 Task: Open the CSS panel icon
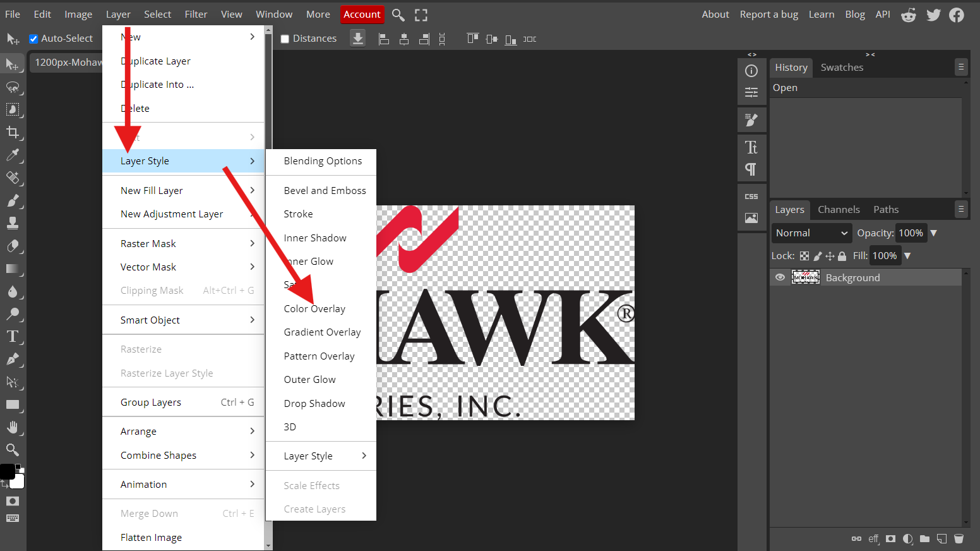coord(751,197)
